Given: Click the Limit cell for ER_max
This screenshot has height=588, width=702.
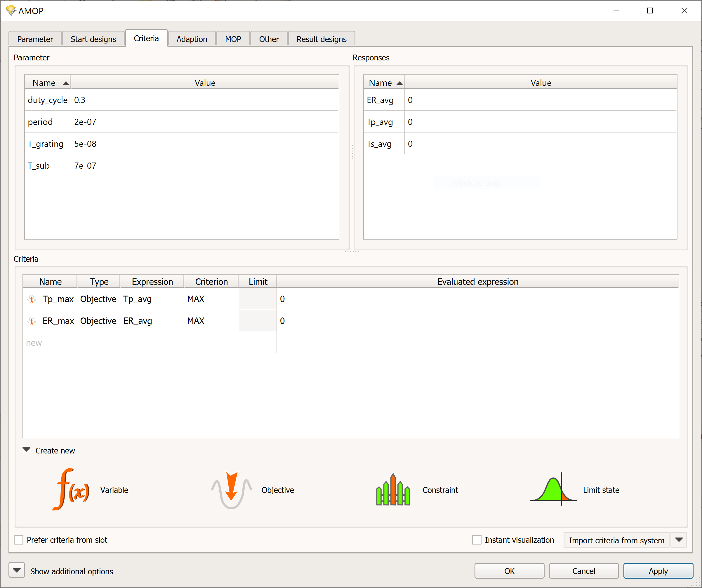Looking at the screenshot, I should click(257, 321).
